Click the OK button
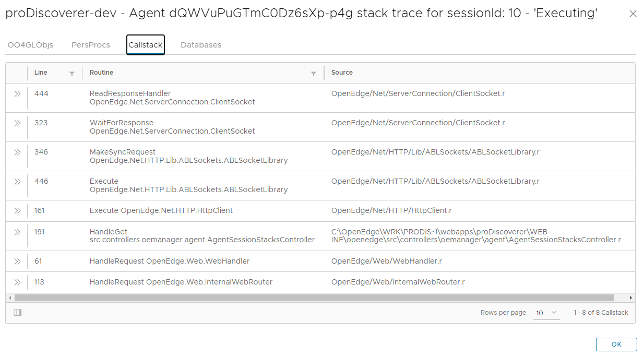644x356 pixels. point(616,345)
